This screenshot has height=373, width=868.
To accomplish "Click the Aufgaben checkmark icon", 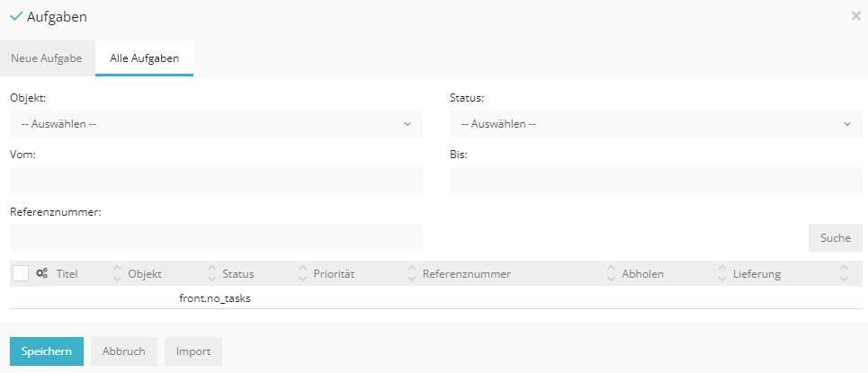I will [16, 16].
